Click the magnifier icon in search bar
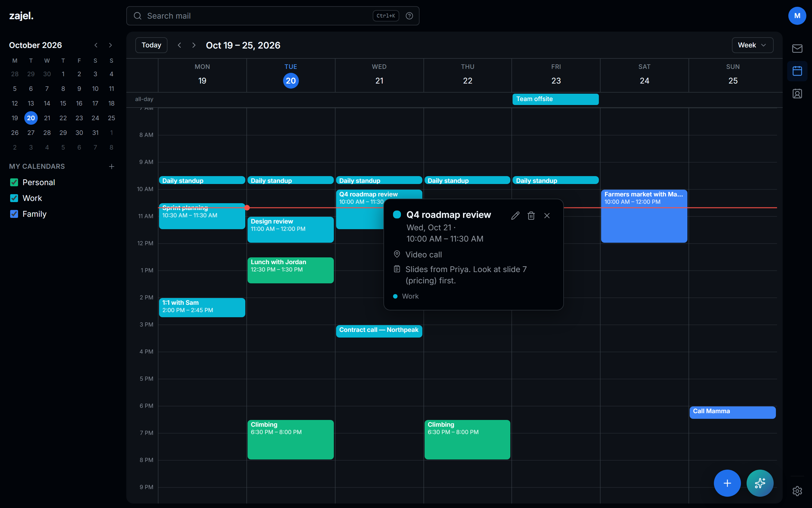812x508 pixels. (138, 16)
